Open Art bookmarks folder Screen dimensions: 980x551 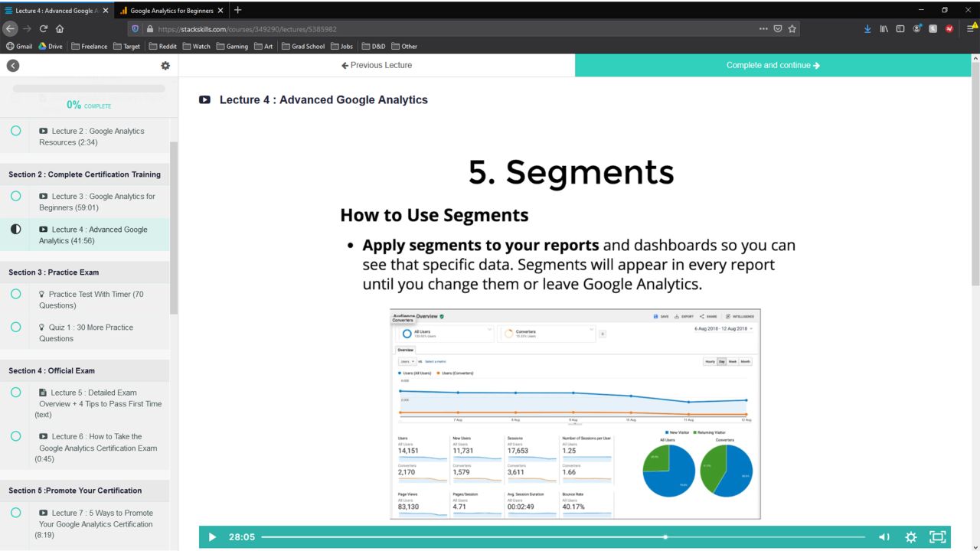point(263,46)
